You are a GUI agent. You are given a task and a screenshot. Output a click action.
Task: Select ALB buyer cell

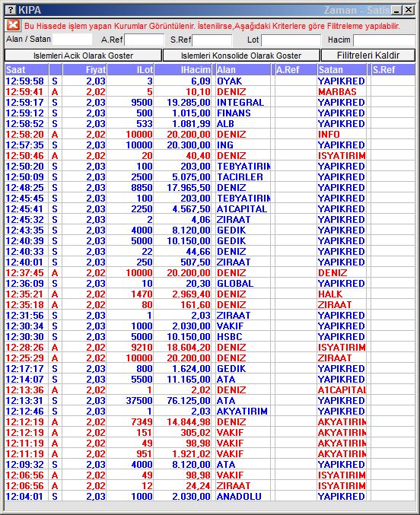coord(243,123)
